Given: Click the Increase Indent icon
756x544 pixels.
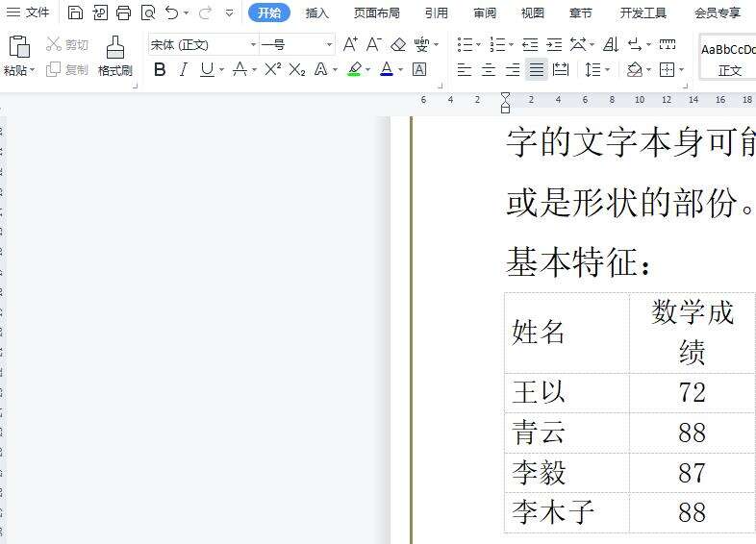Looking at the screenshot, I should tap(554, 45).
